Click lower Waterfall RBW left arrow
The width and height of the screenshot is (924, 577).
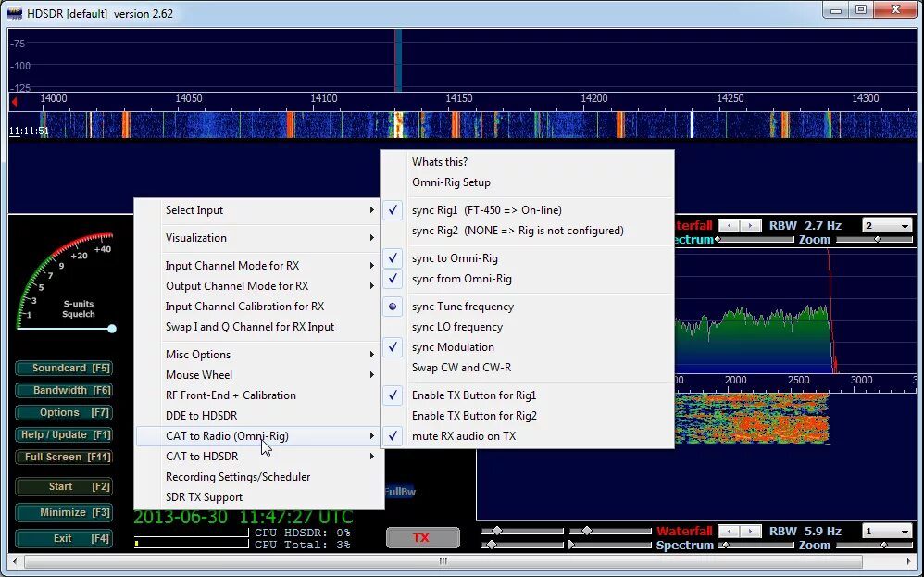pyautogui.click(x=729, y=531)
